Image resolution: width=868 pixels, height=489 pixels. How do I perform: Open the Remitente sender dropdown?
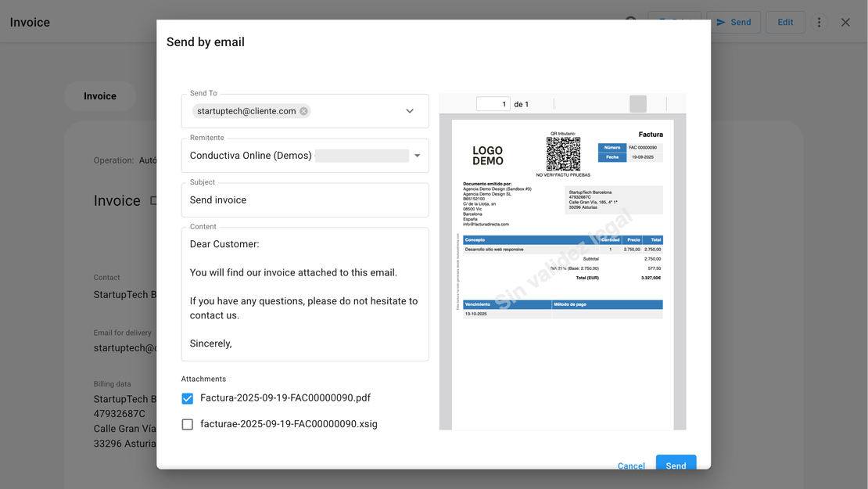417,156
